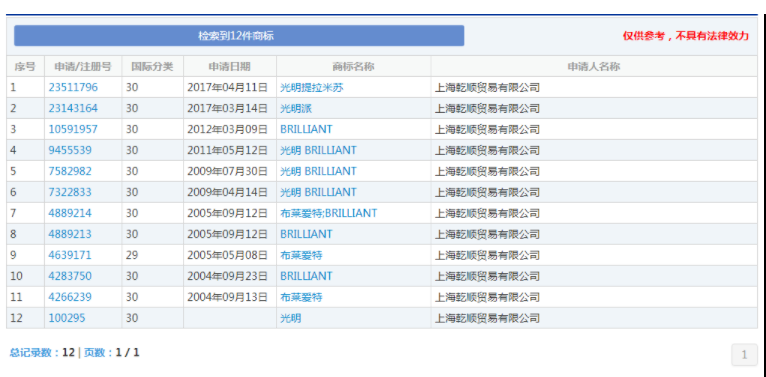
Task: Open 光明 BRILLIANT trademark dated 2011年05月12日
Action: pos(318,150)
